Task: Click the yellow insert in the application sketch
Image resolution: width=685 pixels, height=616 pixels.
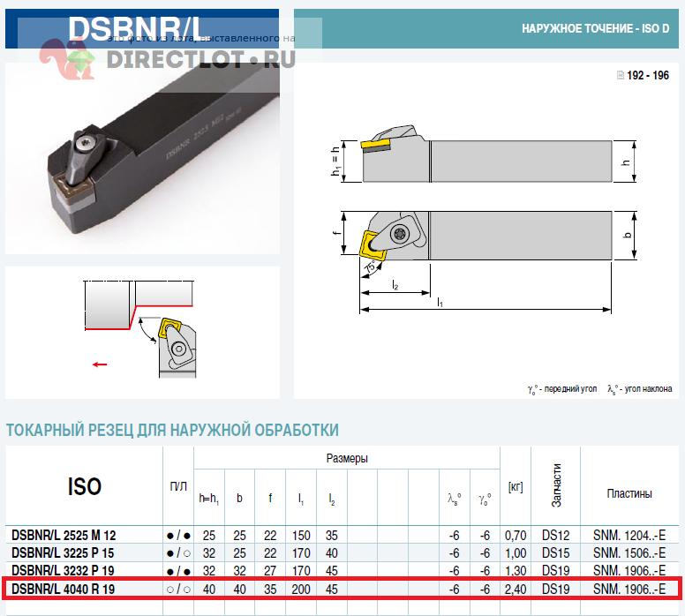Action: click(x=168, y=329)
